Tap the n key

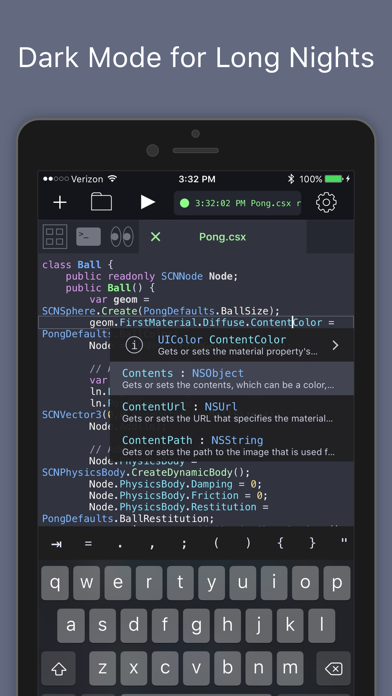point(259,668)
